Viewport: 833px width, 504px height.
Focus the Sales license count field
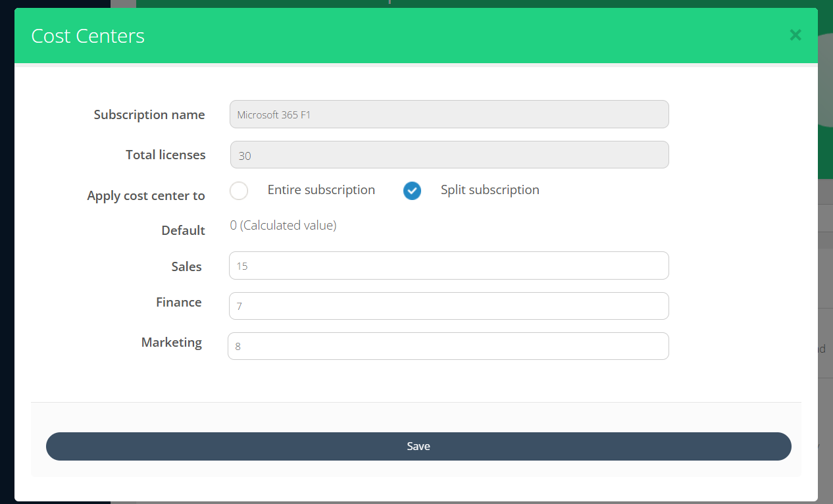pyautogui.click(x=449, y=266)
